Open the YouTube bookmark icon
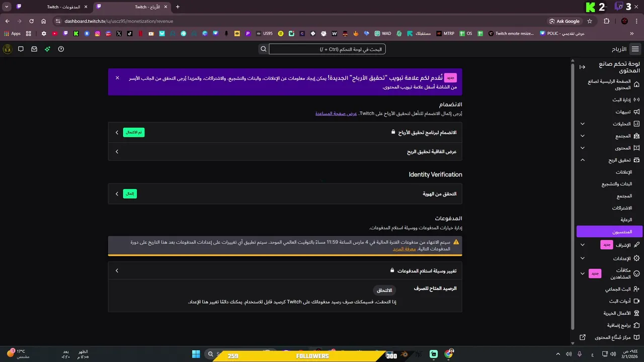This screenshot has height=362, width=644. pyautogui.click(x=55, y=34)
